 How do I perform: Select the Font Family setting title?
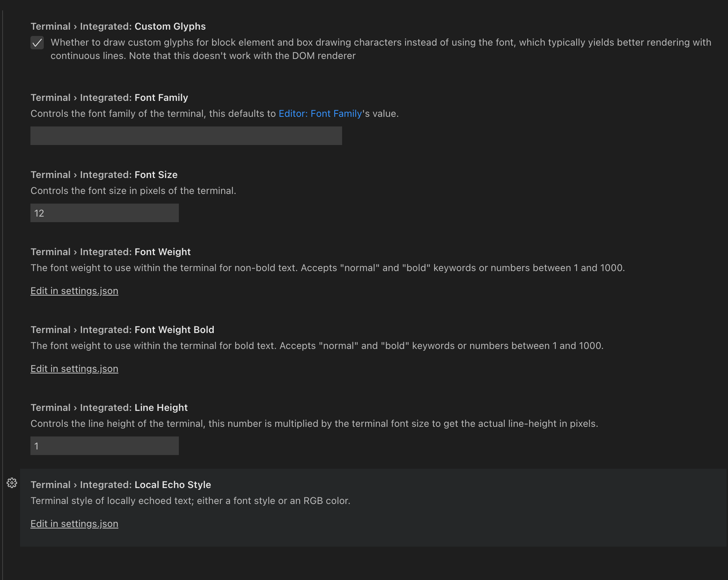coord(109,97)
